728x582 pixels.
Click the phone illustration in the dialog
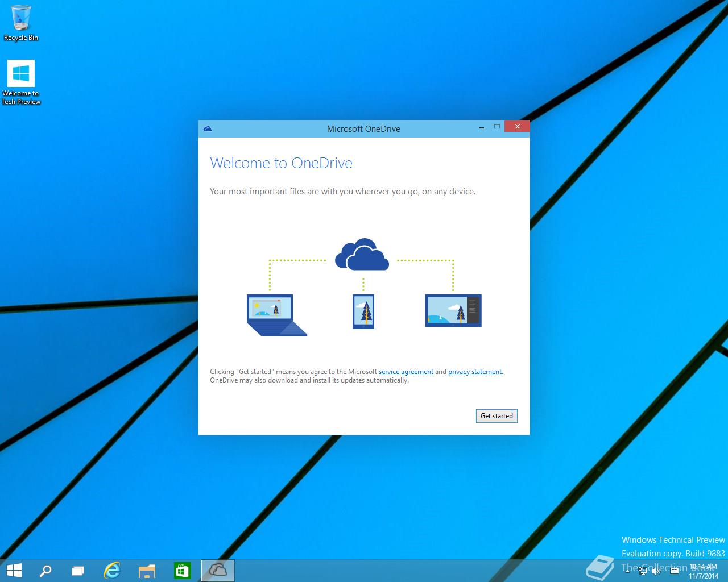tap(363, 311)
